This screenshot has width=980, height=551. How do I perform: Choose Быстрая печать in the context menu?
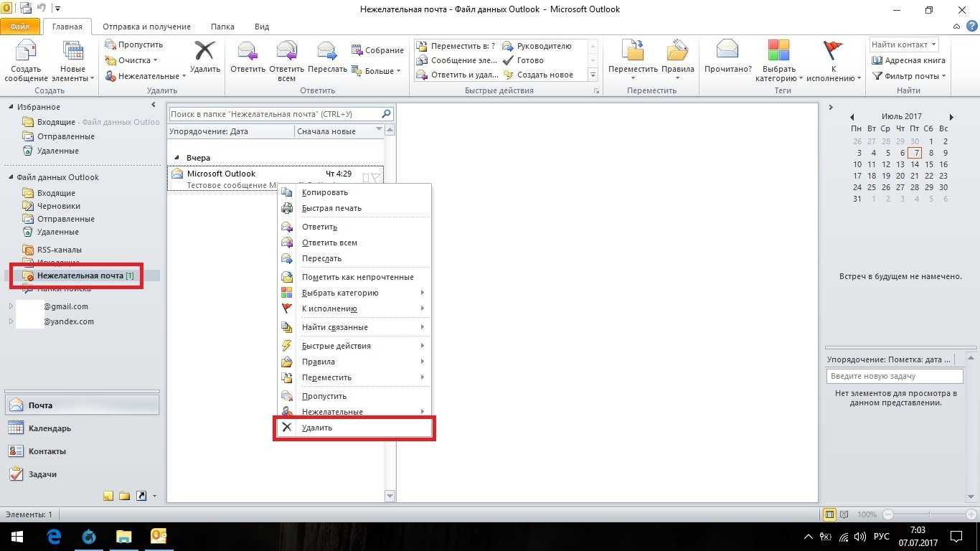[354, 208]
